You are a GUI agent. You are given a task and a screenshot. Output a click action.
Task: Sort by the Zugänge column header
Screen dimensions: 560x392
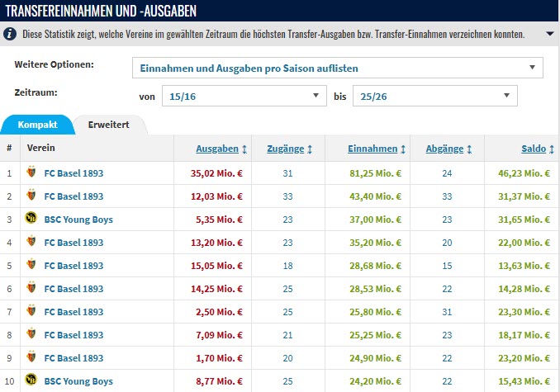coord(288,149)
